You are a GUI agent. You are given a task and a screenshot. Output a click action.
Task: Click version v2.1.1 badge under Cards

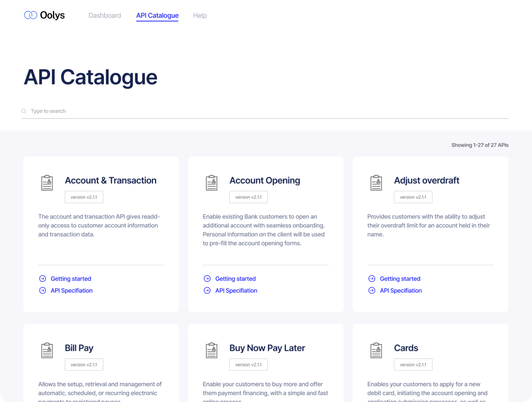coord(413,365)
